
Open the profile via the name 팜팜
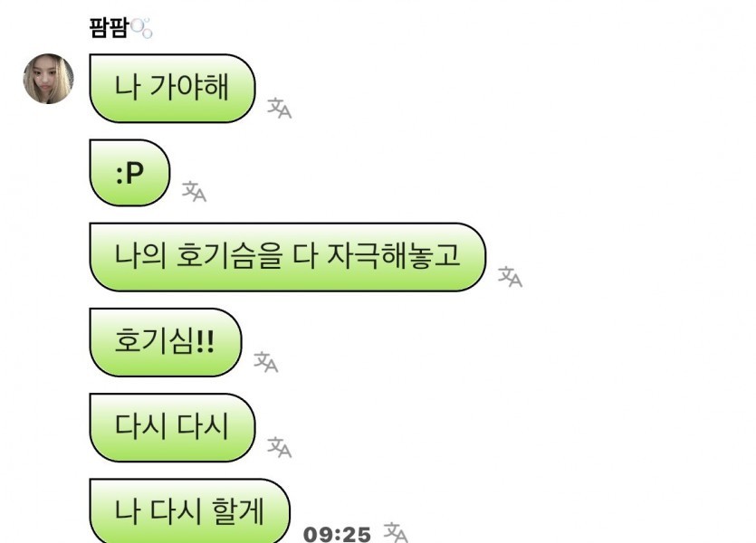click(109, 28)
